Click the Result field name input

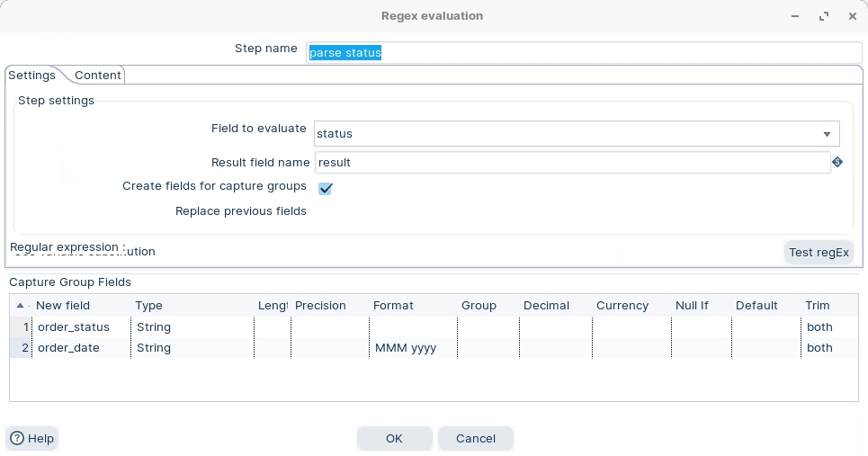(x=571, y=163)
